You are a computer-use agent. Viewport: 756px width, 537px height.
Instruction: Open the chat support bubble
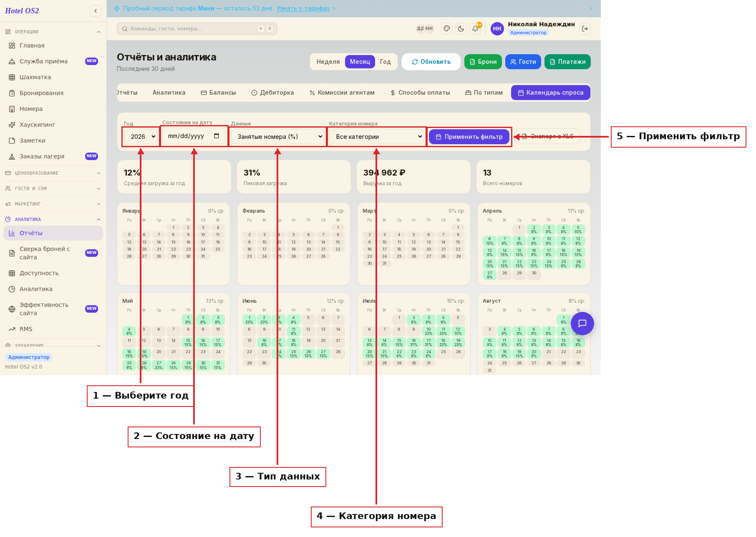[582, 324]
